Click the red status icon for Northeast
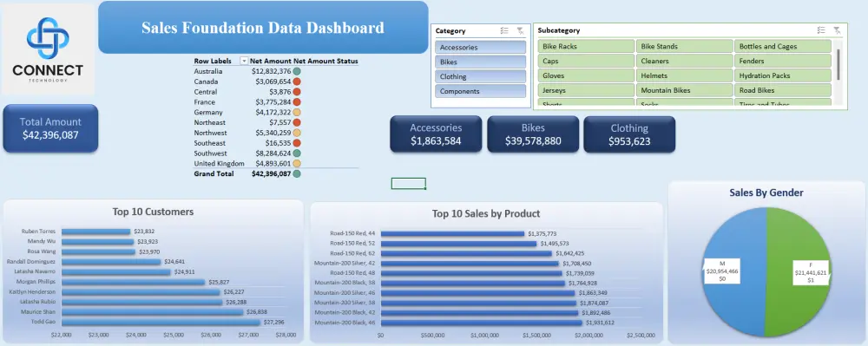 297,122
